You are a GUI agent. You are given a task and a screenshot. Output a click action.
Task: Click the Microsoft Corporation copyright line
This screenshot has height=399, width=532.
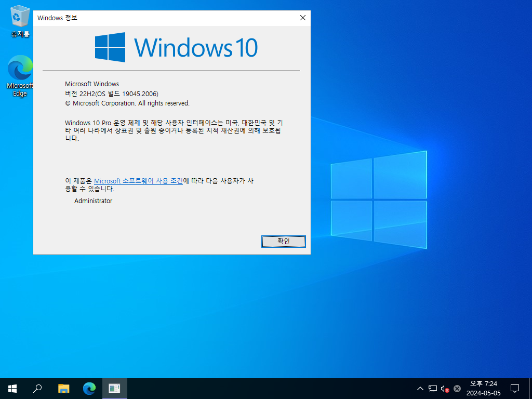click(x=127, y=103)
